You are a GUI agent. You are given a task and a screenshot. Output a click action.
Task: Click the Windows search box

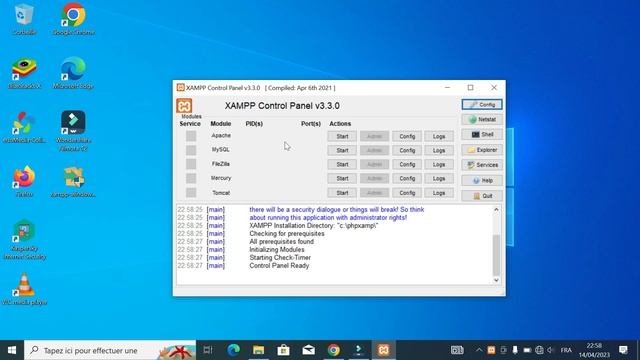point(110,350)
